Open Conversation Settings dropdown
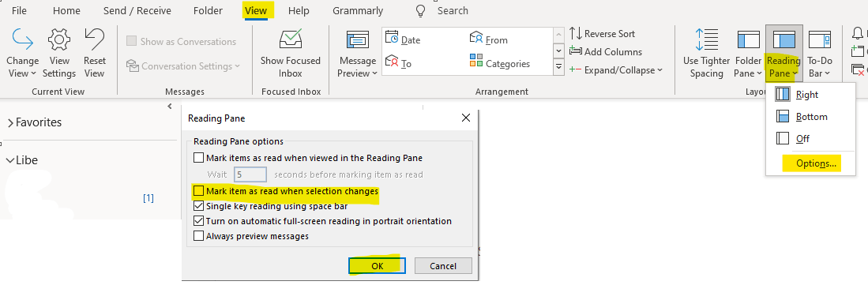This screenshot has height=285, width=868. pos(183,66)
